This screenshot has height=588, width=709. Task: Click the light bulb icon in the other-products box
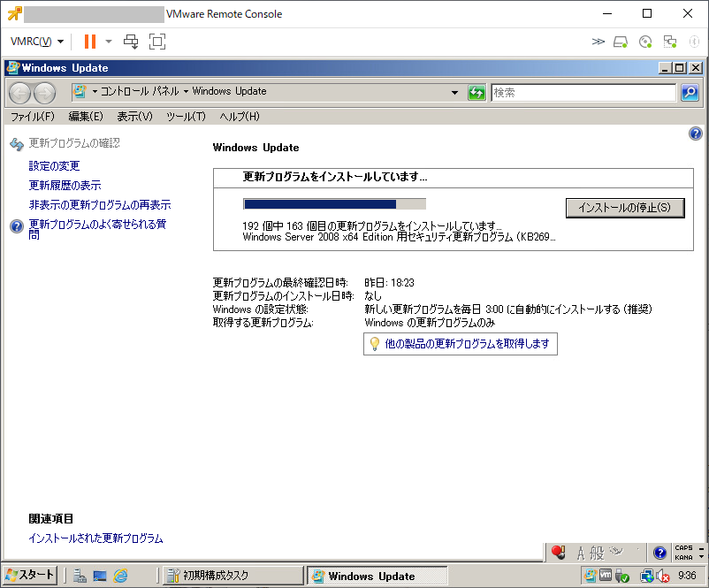pos(375,344)
